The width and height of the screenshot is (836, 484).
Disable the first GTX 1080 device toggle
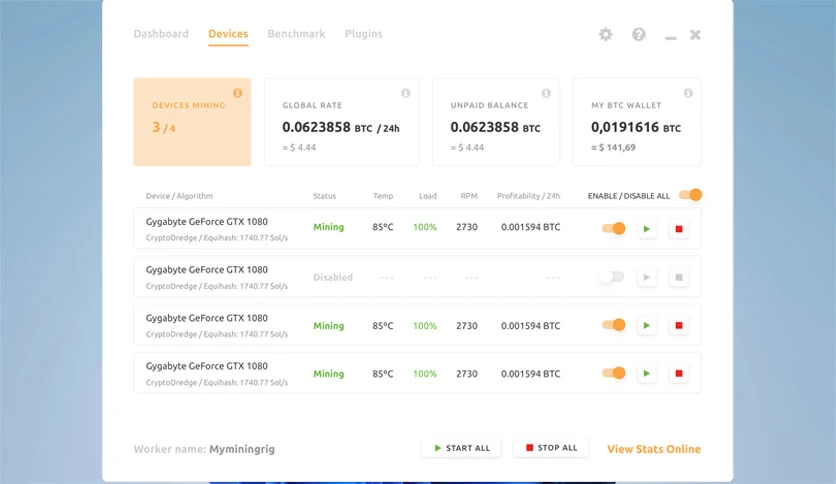click(x=614, y=228)
